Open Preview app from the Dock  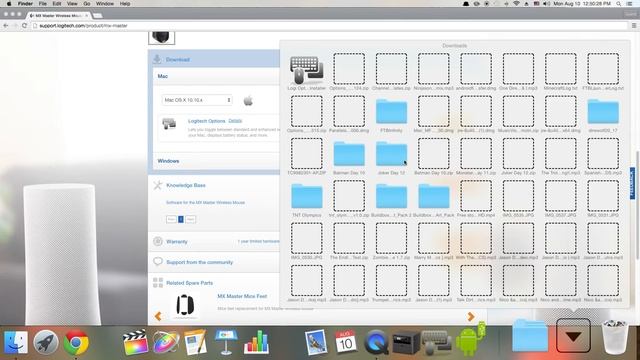click(x=316, y=342)
